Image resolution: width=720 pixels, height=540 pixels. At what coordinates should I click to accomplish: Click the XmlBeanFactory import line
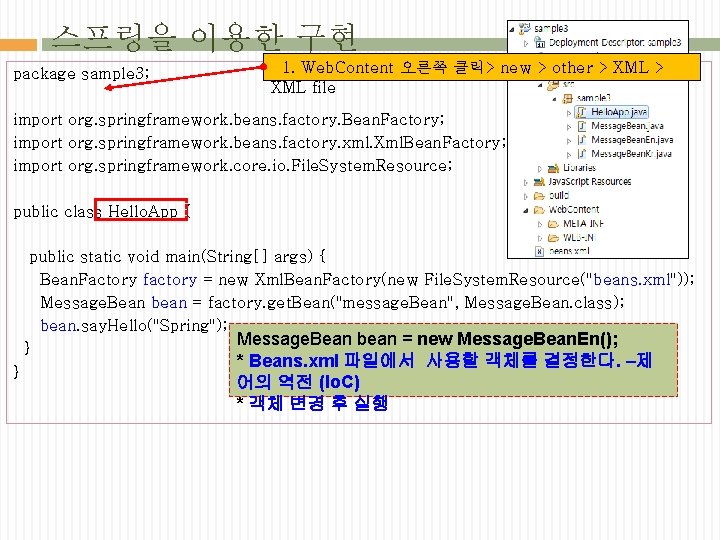pos(259,143)
